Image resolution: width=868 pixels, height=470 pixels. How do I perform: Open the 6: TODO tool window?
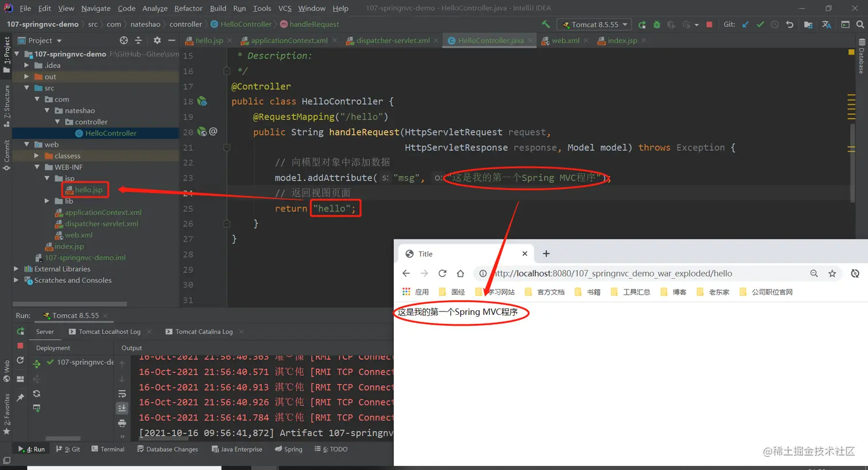pyautogui.click(x=331, y=449)
